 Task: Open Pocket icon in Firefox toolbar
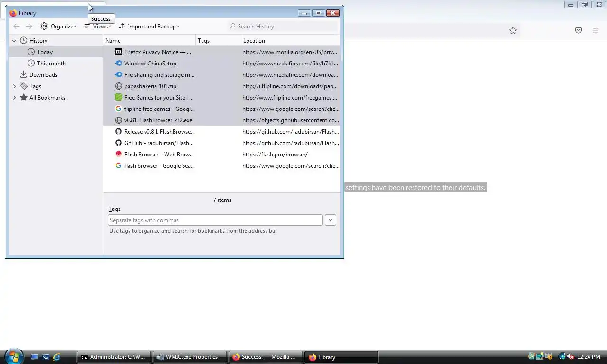pyautogui.click(x=579, y=30)
